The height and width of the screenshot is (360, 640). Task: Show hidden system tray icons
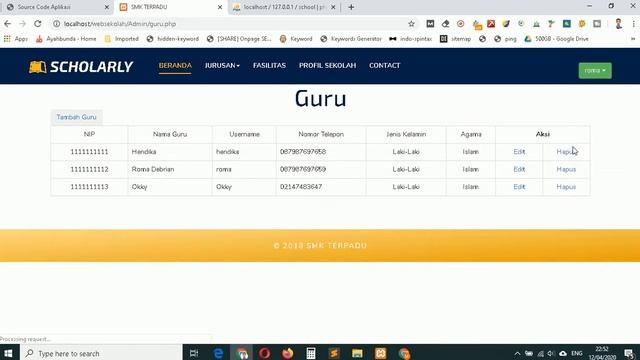(x=517, y=353)
